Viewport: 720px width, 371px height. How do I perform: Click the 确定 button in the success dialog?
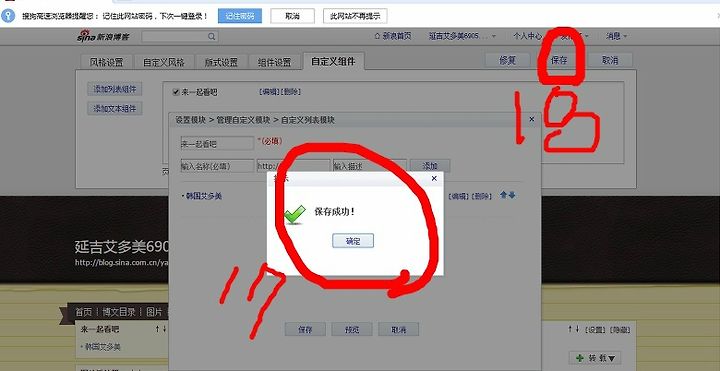[x=353, y=241]
